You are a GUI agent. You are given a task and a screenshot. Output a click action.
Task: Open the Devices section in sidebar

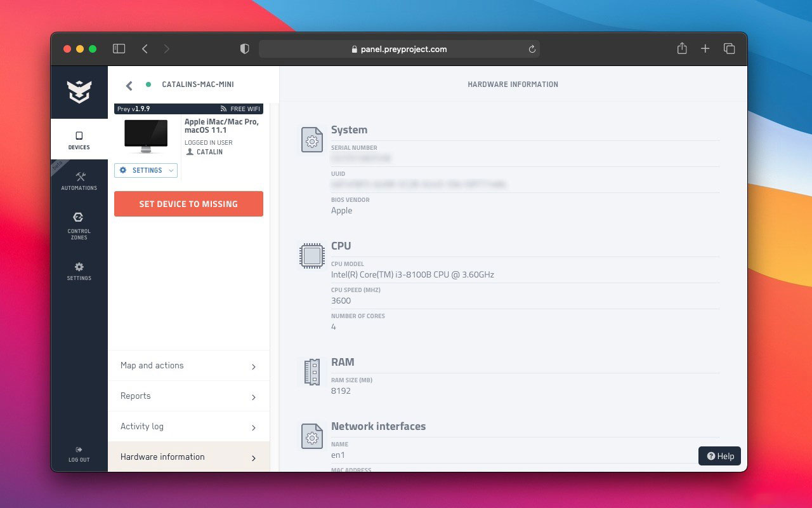pyautogui.click(x=79, y=140)
